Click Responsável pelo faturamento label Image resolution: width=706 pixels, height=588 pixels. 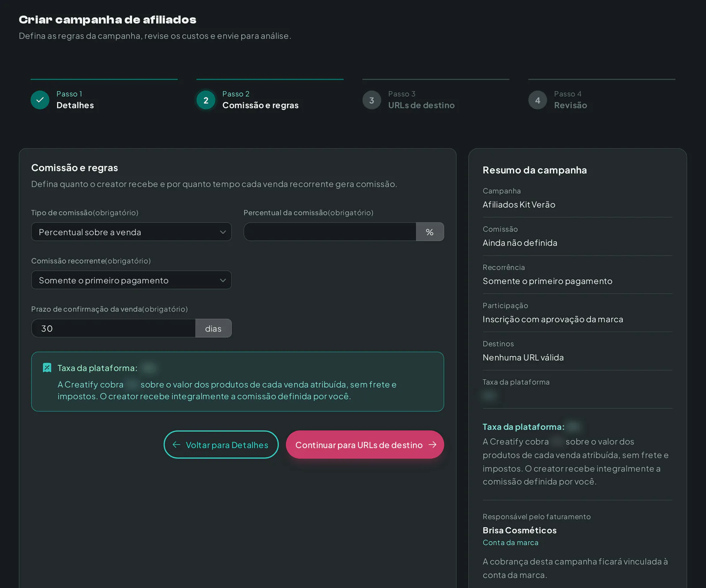click(537, 517)
